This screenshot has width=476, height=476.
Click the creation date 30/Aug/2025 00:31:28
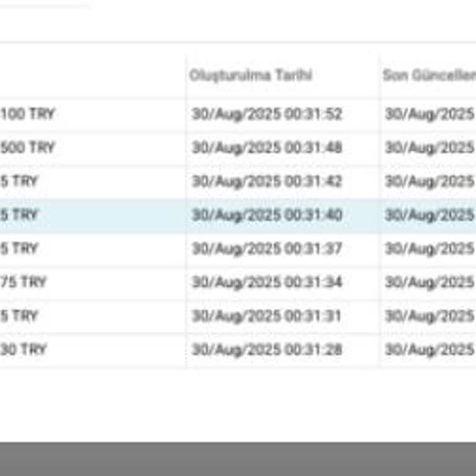(x=267, y=350)
